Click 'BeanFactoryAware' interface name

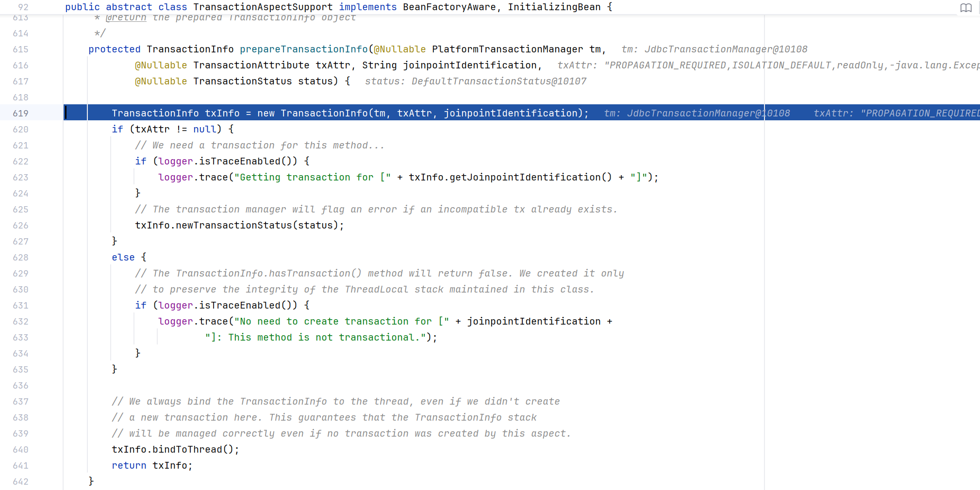(449, 7)
